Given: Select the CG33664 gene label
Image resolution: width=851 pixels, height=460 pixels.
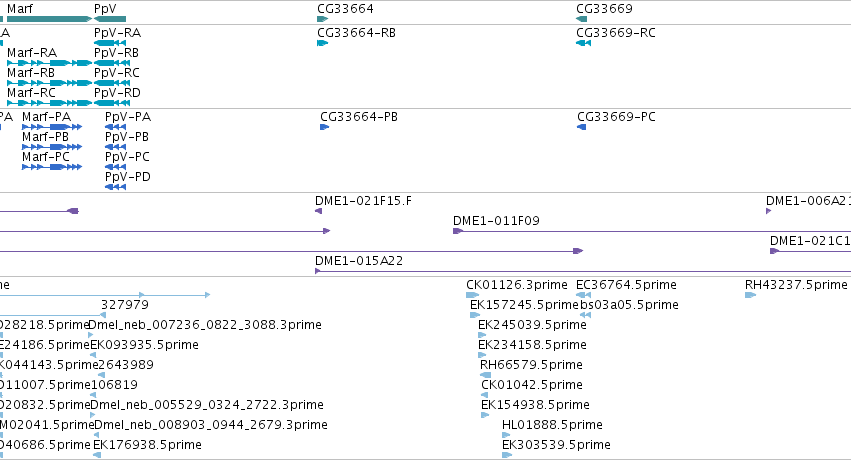Looking at the screenshot, I should point(345,9).
